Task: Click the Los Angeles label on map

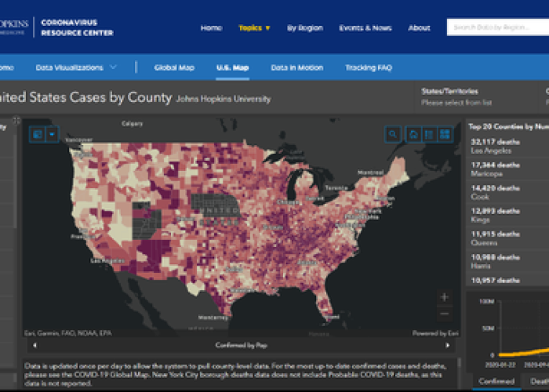Action: (107, 261)
